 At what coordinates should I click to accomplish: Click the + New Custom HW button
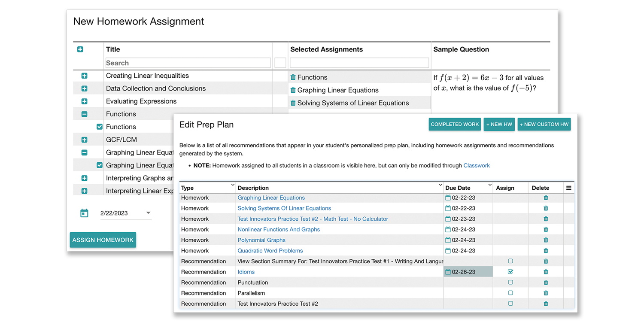click(x=544, y=125)
